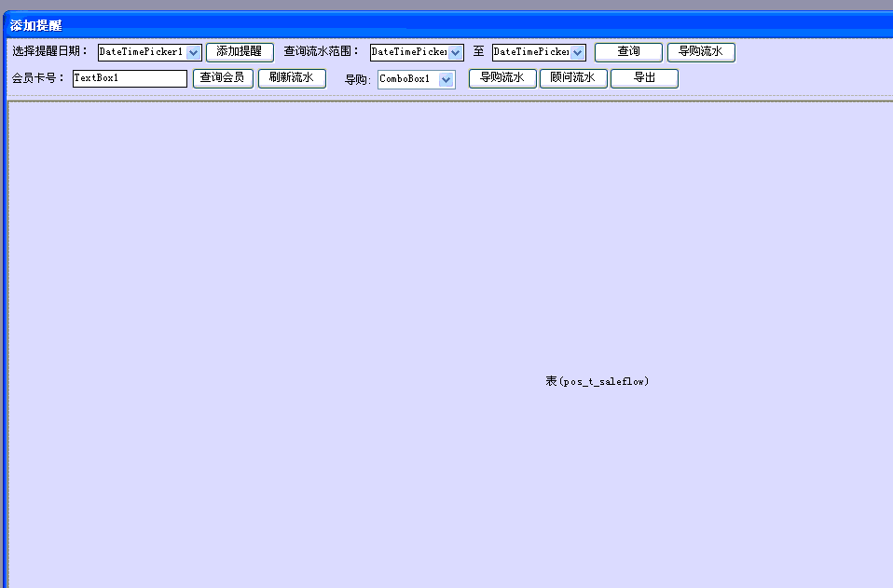Click the 查询会员 button
The image size is (893, 588).
(223, 78)
